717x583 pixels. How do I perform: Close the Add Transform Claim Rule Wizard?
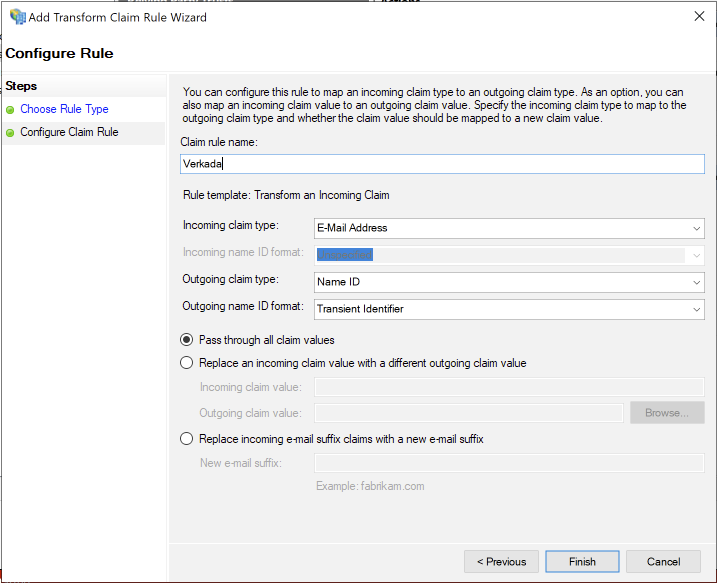pos(697,16)
